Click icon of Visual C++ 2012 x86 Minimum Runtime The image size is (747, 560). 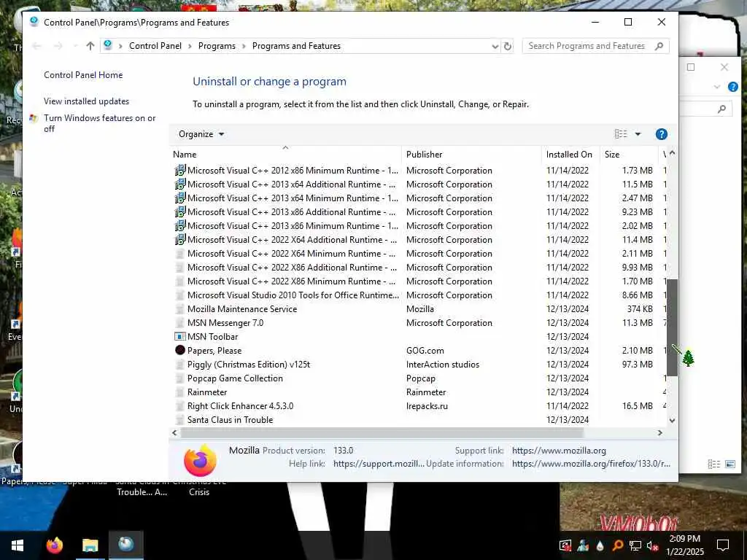coord(180,170)
